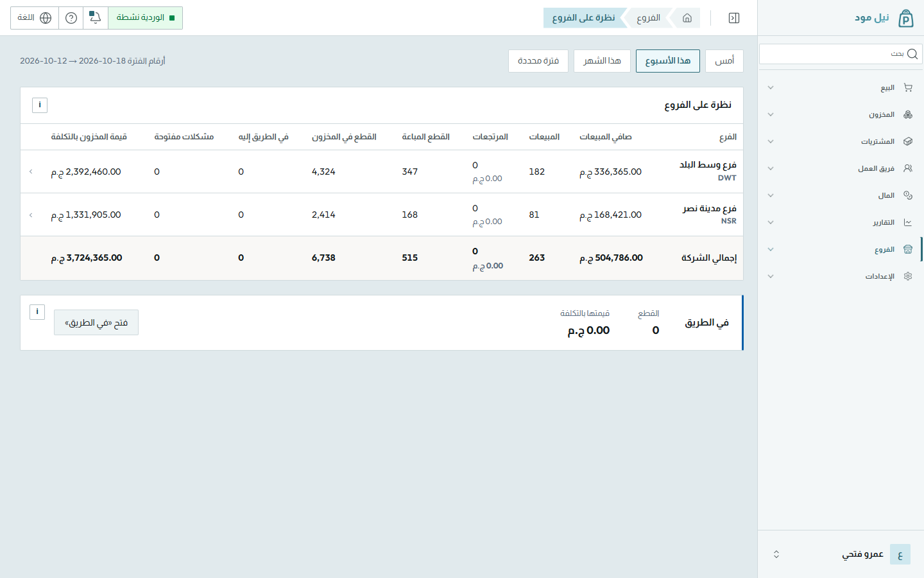This screenshot has width=924, height=578.
Task: Click the عمرو فتحي avatar badge
Action: [900, 554]
